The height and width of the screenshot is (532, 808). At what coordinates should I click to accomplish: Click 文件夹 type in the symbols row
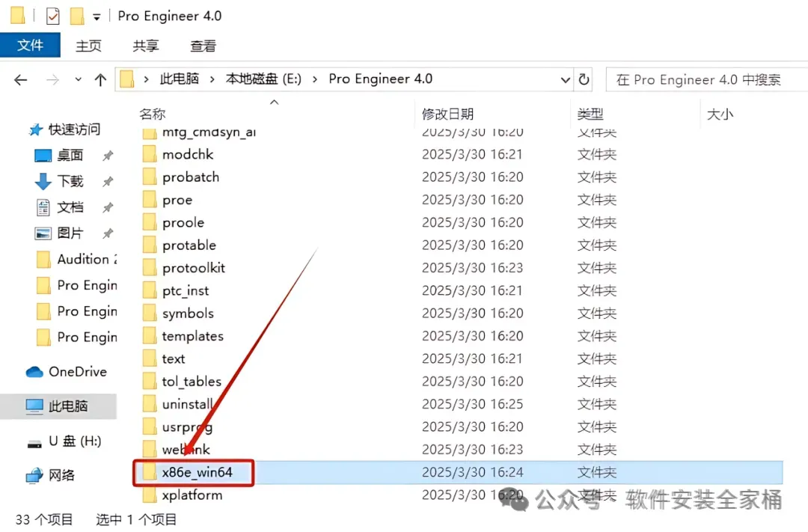[597, 314]
